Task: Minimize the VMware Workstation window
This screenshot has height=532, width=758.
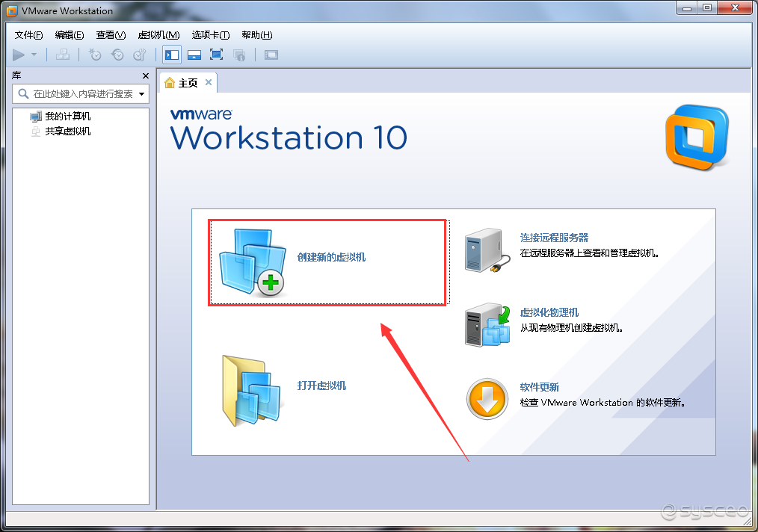Action: (687, 7)
